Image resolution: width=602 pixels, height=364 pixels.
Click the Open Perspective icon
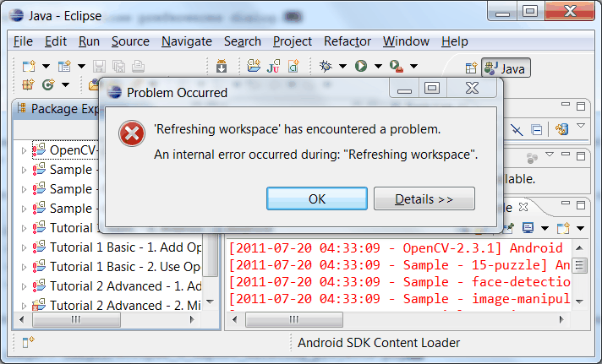click(x=471, y=68)
